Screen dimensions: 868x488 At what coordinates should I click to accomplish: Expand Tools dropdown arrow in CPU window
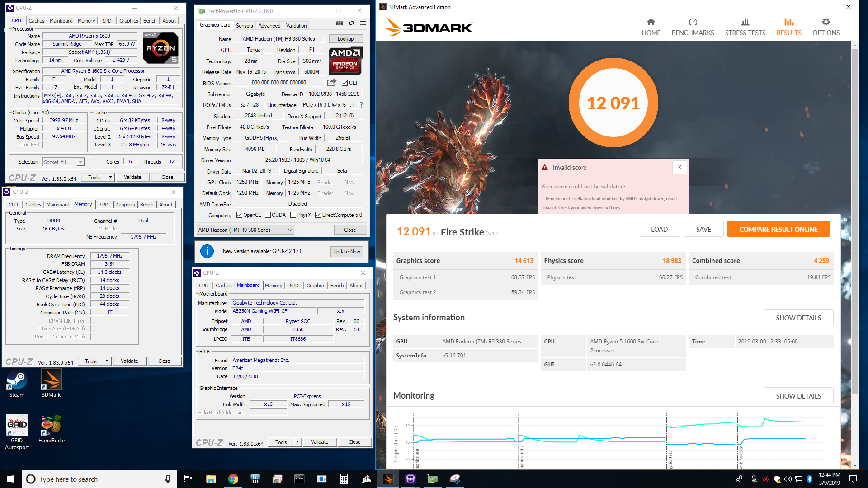tap(110, 177)
